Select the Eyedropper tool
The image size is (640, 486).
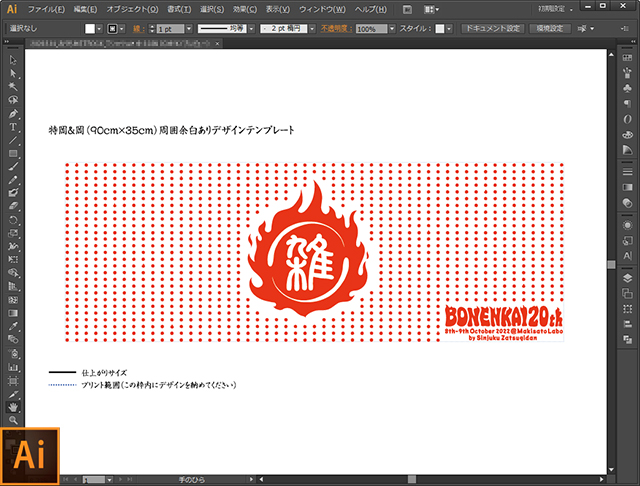(13, 326)
